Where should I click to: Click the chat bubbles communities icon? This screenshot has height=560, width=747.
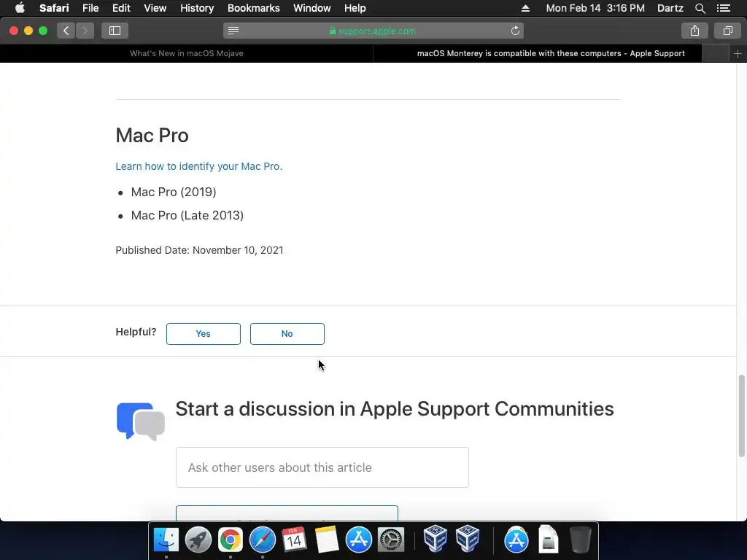coord(141,421)
